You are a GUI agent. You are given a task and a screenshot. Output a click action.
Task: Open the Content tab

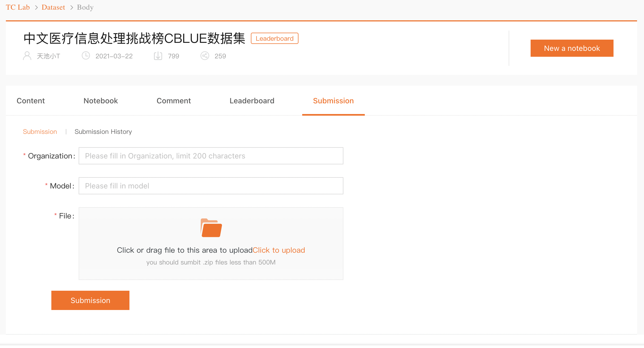click(x=30, y=101)
